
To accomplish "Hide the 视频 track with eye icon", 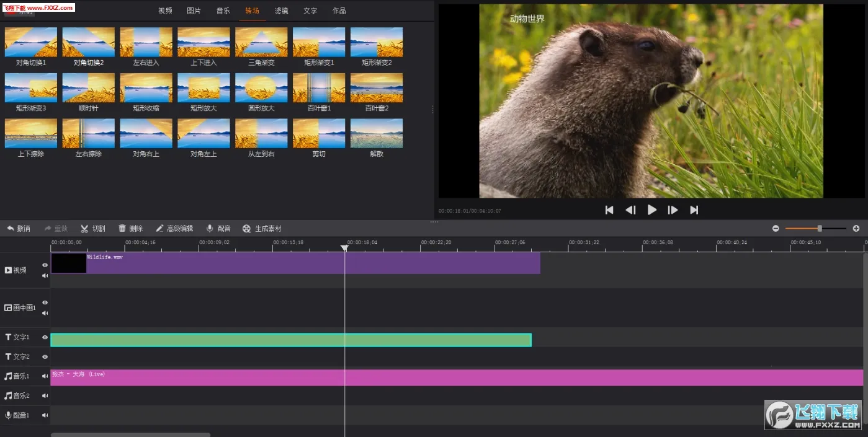I will point(45,265).
